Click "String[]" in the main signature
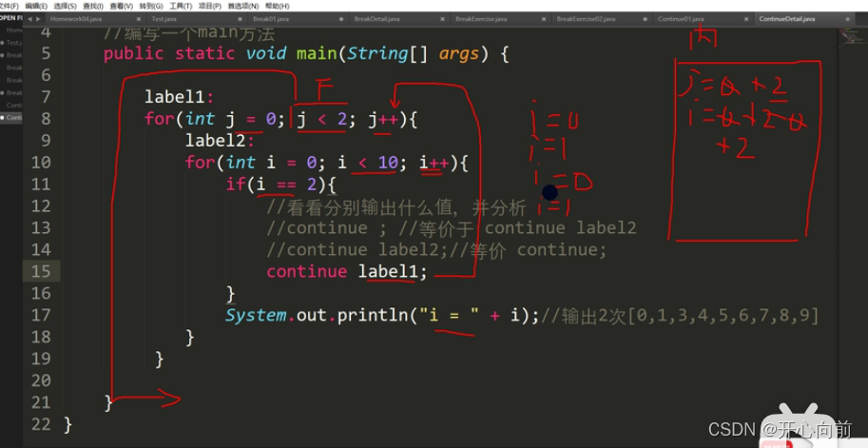 (x=387, y=54)
